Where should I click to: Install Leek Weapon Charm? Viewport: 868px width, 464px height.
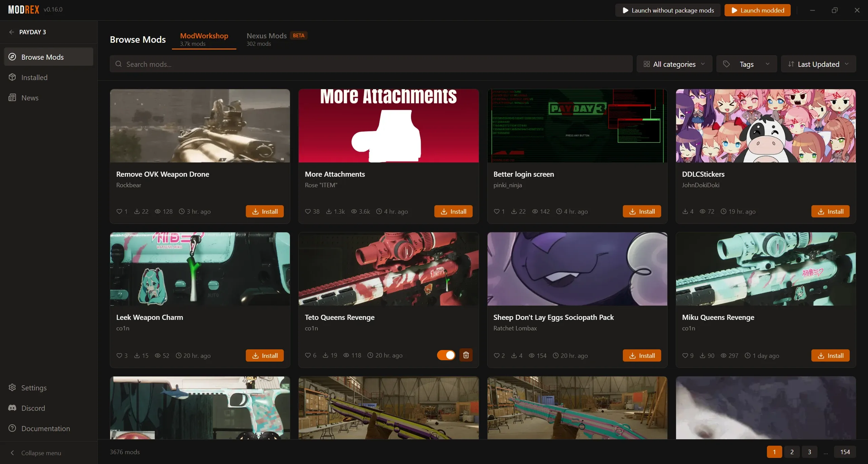[x=264, y=355]
